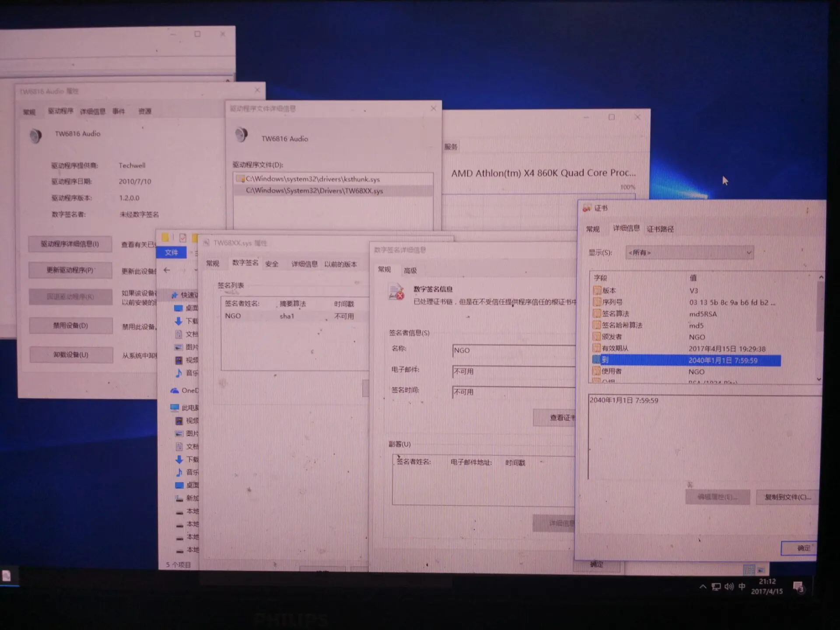This screenshot has height=630, width=840.
Task: Open the 文件 ribbon tab in Explorer
Action: click(x=171, y=252)
